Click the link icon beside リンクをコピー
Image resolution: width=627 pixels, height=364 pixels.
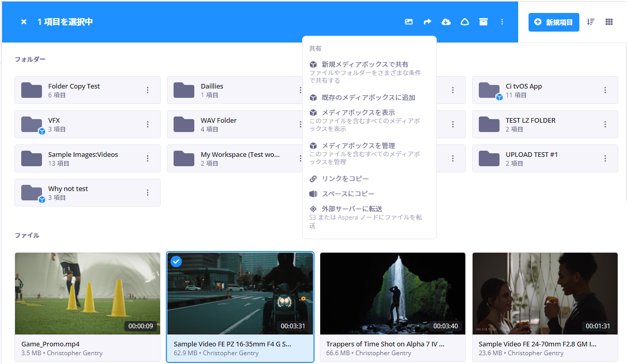click(x=313, y=179)
